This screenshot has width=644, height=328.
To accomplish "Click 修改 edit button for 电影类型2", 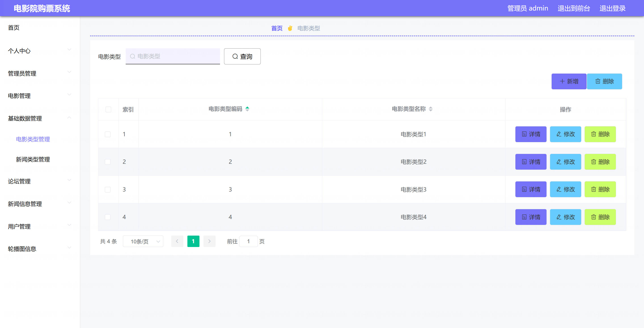I will pyautogui.click(x=565, y=162).
